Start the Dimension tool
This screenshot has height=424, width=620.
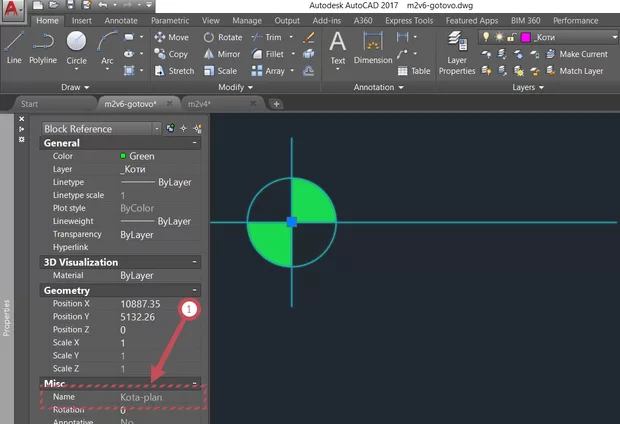(x=373, y=47)
